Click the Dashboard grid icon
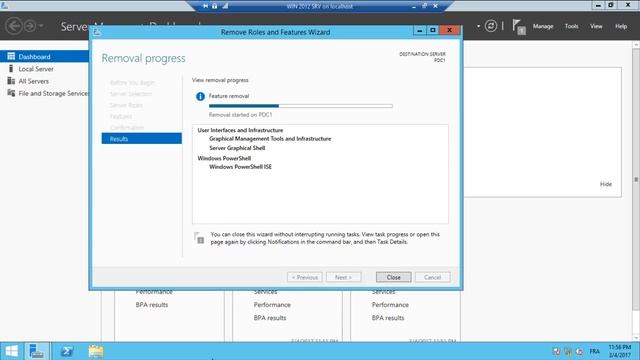The height and width of the screenshot is (360, 640). pyautogui.click(x=11, y=56)
